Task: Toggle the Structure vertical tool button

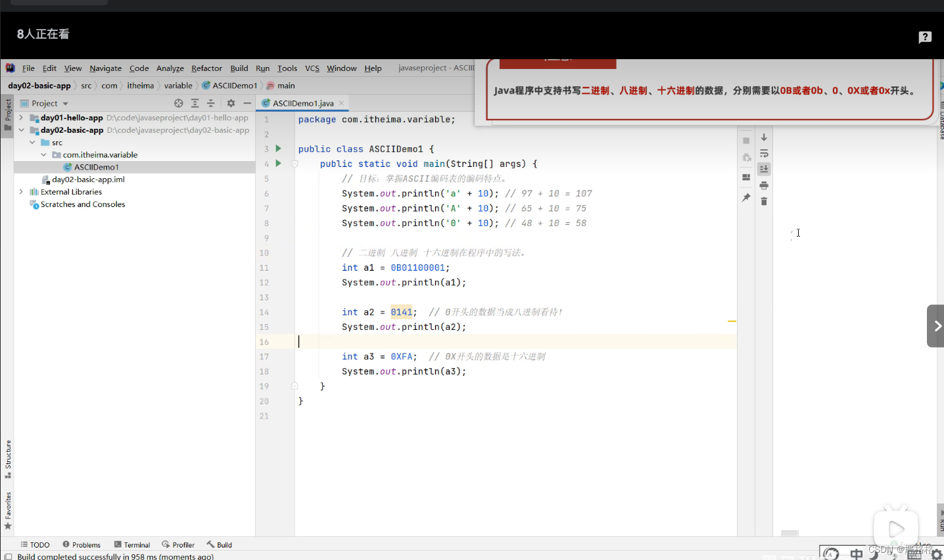Action: pos(8,459)
